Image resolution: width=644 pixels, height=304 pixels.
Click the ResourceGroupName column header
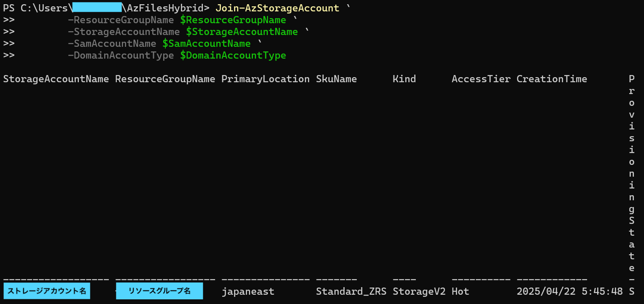click(165, 79)
